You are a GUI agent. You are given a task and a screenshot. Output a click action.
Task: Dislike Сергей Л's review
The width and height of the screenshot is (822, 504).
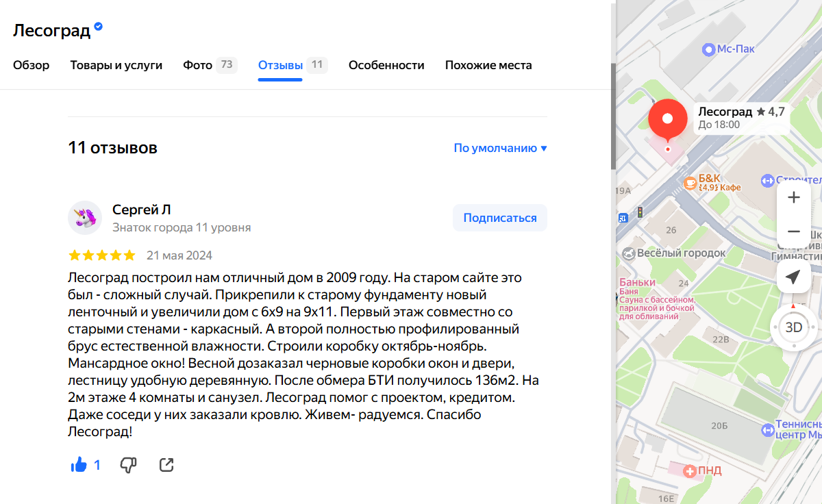coord(128,466)
